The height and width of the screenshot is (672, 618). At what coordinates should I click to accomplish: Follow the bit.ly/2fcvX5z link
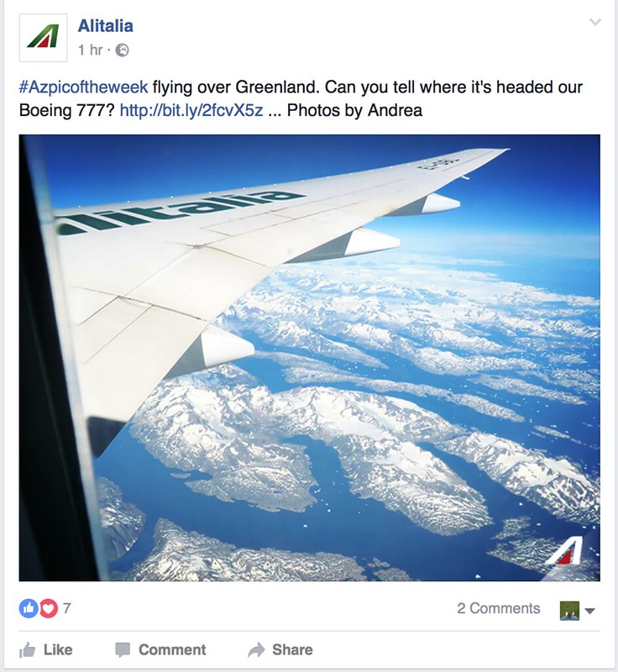point(191,110)
